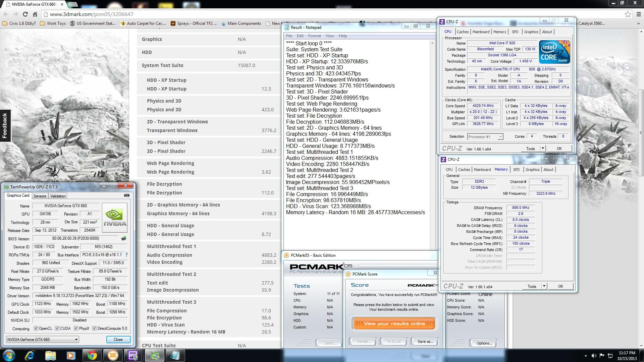Open the SPD tab in the CPU-Z Memory window

(x=516, y=170)
